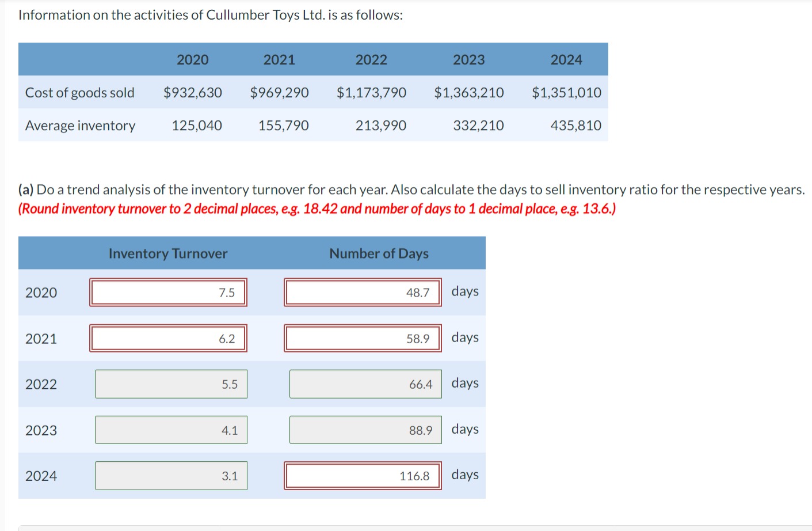
Task: Click the Number of Days column header
Action: click(379, 253)
